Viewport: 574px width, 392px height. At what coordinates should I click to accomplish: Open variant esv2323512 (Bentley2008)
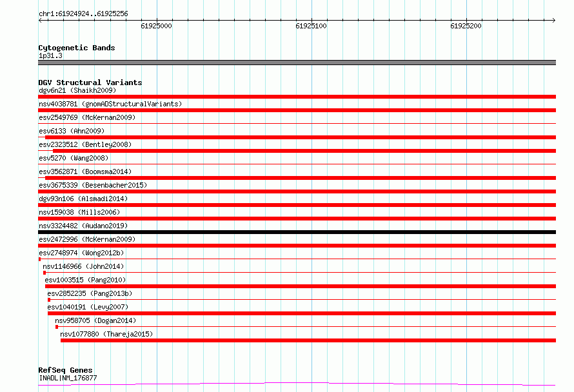[85, 144]
